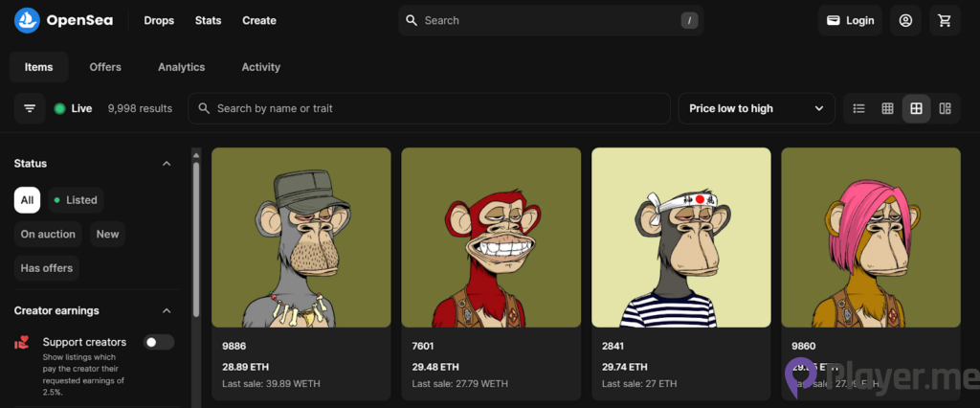980x408 pixels.
Task: Switch to the Analytics tab
Action: 181,67
